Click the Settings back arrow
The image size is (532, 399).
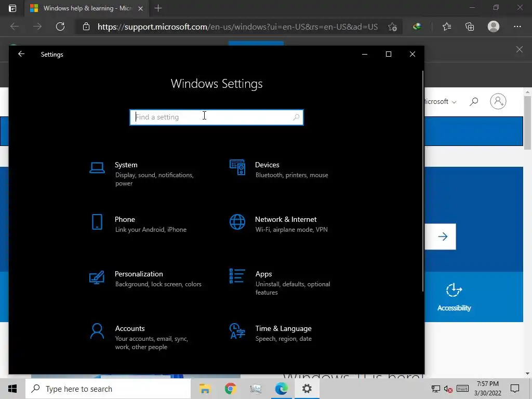click(21, 54)
